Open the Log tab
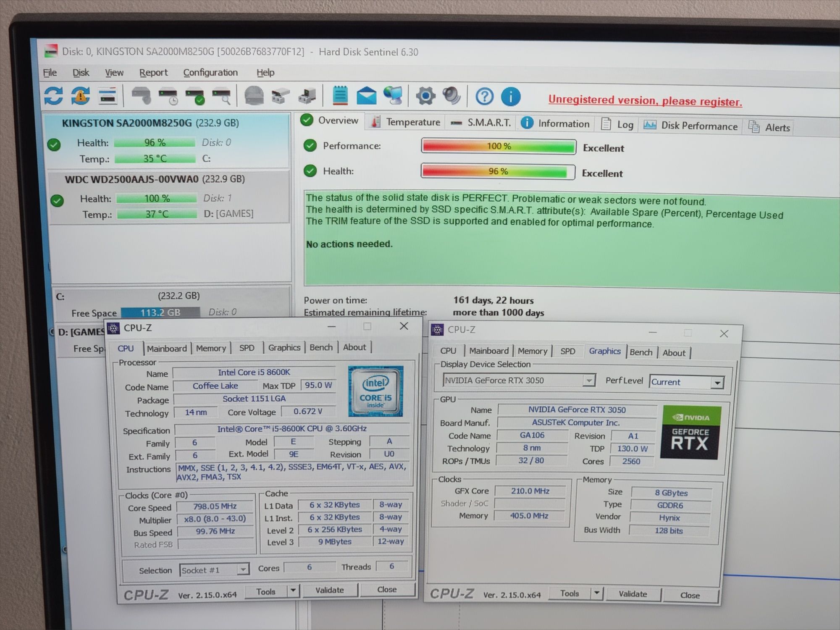The image size is (840, 630). pos(617,124)
